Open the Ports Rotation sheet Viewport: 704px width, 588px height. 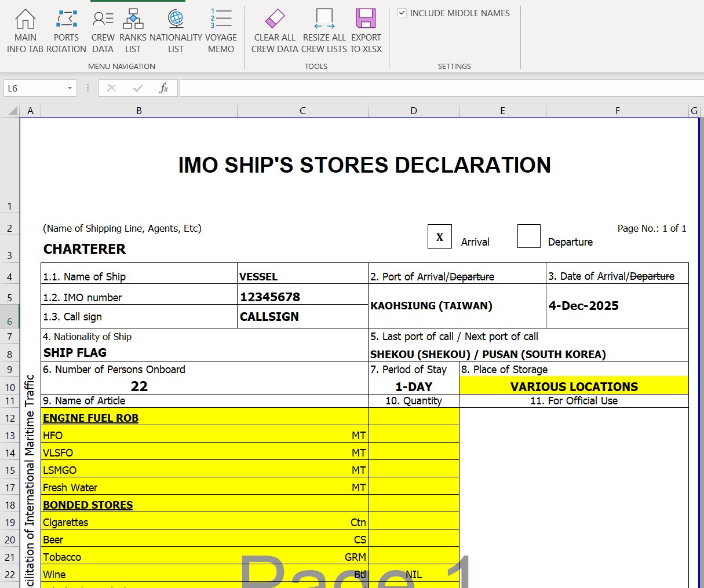(x=66, y=31)
